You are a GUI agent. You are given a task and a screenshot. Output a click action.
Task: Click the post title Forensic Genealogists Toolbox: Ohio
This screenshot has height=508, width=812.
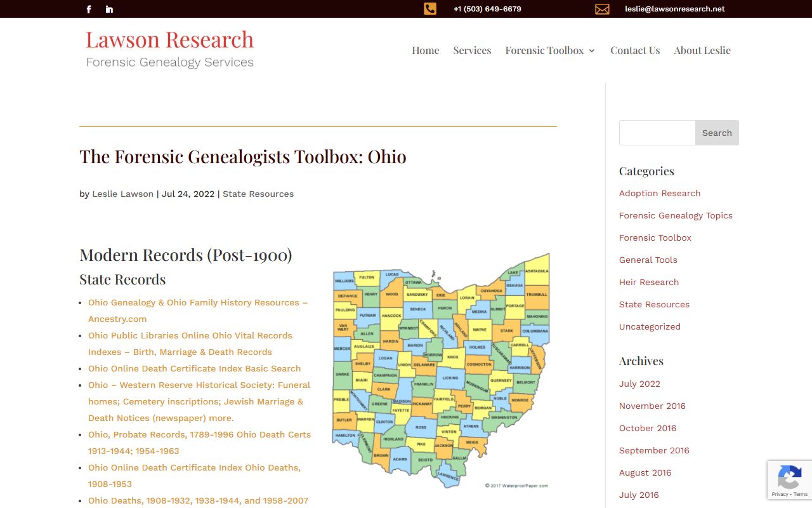pos(243,157)
